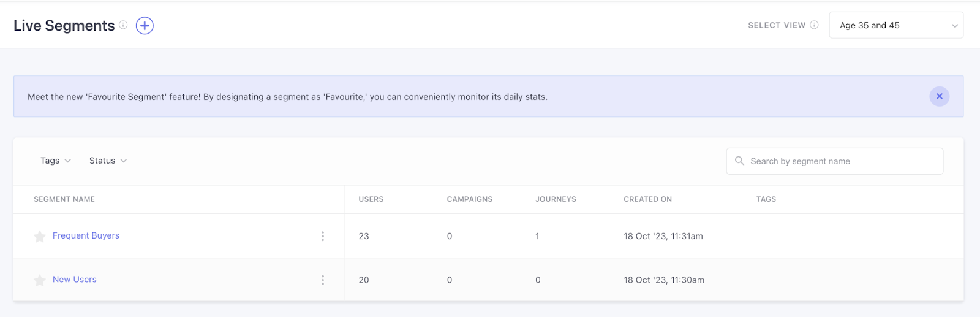Open the Age 35 and 45 view dropdown
The width and height of the screenshot is (980, 317).
coord(895,26)
